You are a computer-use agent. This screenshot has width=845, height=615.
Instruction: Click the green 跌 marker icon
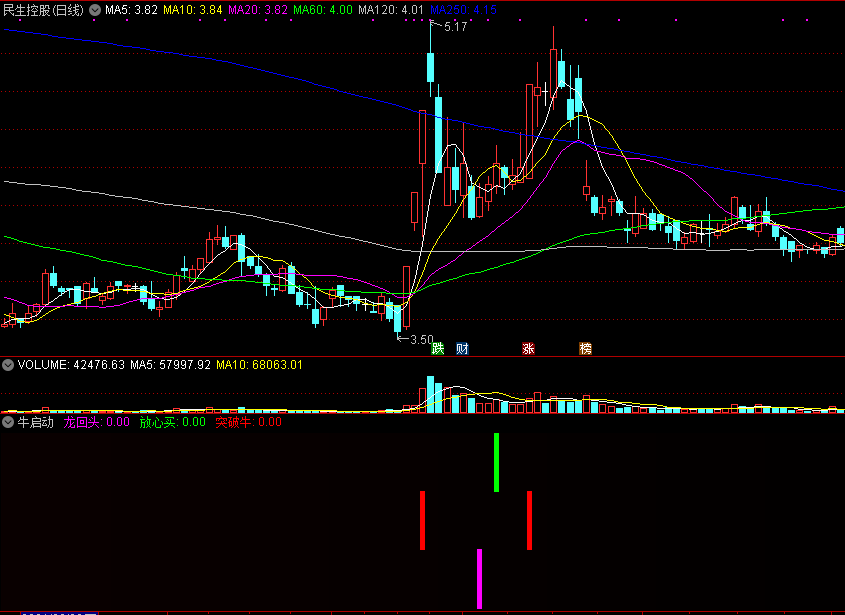point(438,349)
